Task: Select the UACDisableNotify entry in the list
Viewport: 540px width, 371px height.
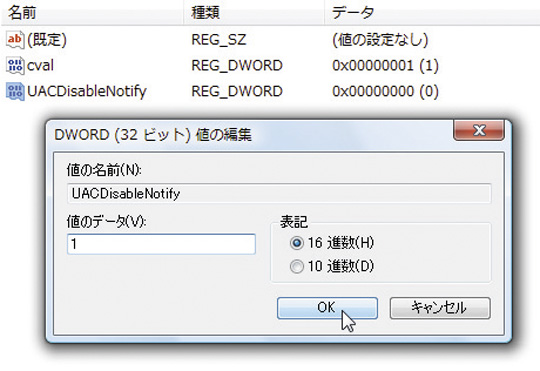Action: tap(87, 91)
